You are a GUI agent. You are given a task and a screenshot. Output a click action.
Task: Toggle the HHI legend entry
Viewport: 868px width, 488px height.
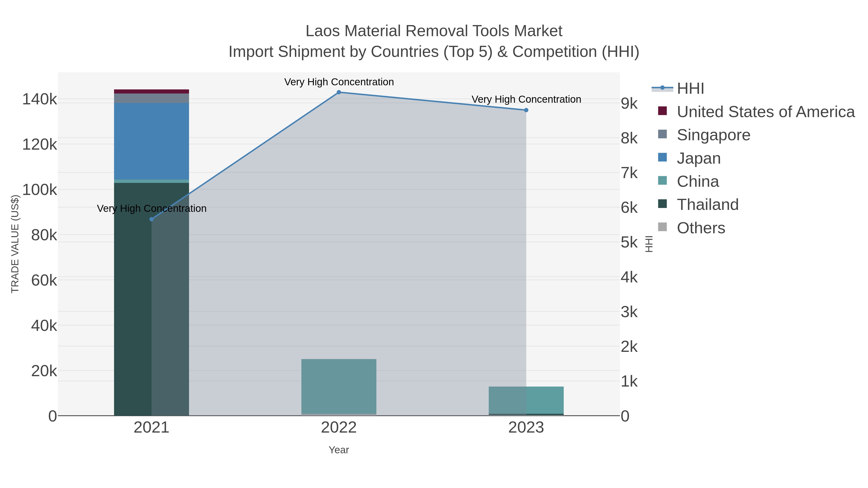(x=678, y=88)
